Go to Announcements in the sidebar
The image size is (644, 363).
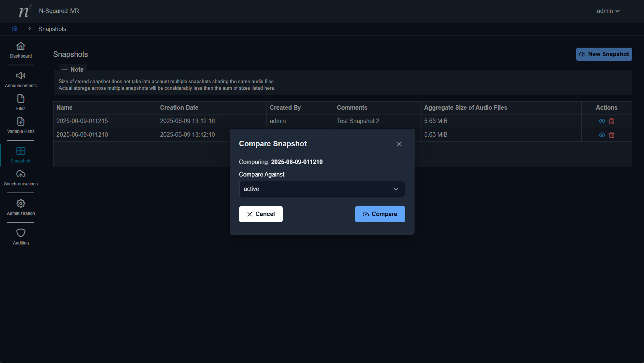pyautogui.click(x=21, y=80)
